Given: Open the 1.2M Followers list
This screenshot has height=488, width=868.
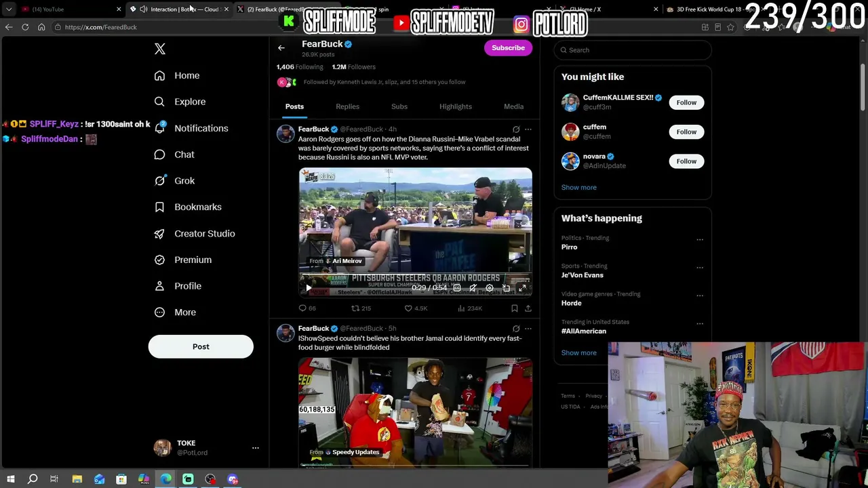Looking at the screenshot, I should click(x=353, y=67).
